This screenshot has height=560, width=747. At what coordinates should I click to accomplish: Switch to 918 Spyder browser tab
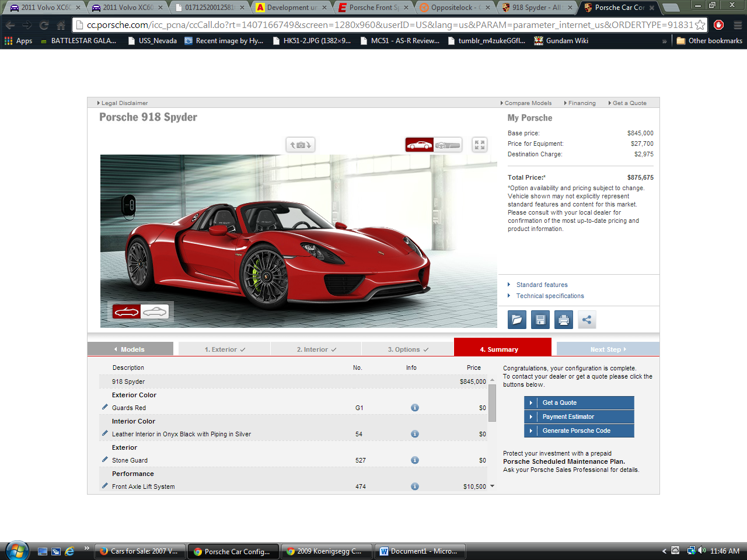click(536, 8)
